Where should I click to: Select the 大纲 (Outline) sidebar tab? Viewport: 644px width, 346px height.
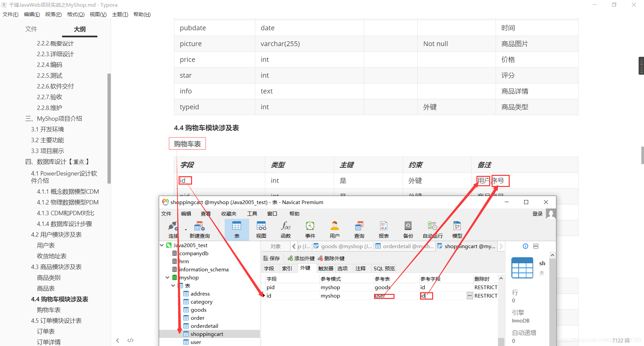[x=80, y=29]
